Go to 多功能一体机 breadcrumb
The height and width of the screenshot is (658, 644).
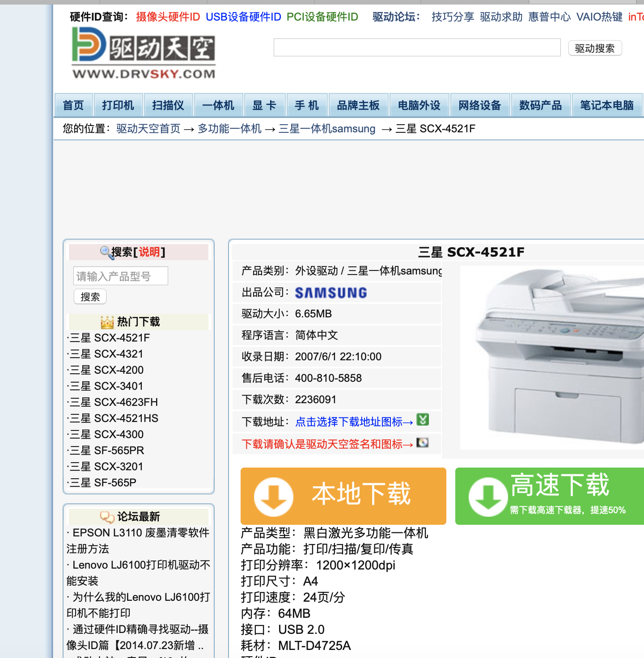[x=230, y=129]
